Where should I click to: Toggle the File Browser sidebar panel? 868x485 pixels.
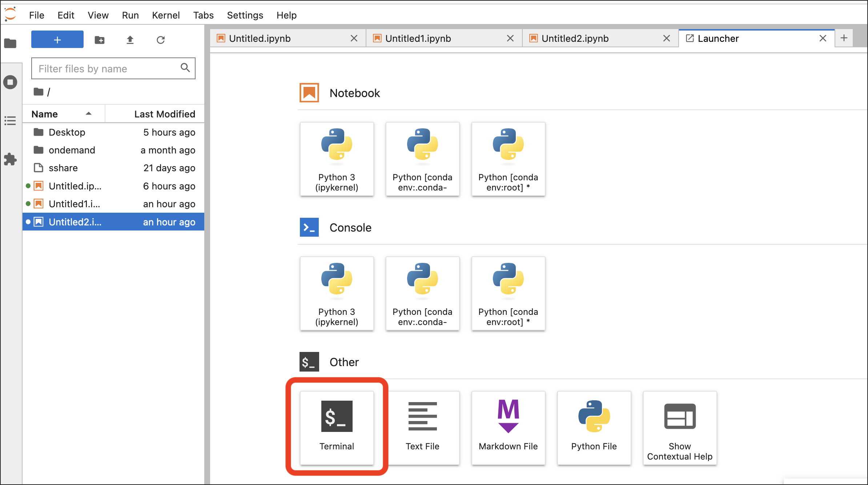(10, 43)
